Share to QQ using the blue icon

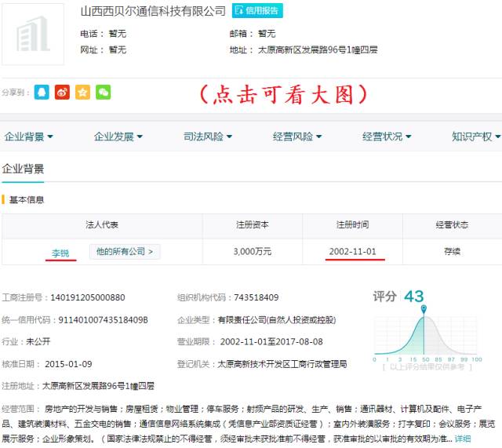pos(42,92)
